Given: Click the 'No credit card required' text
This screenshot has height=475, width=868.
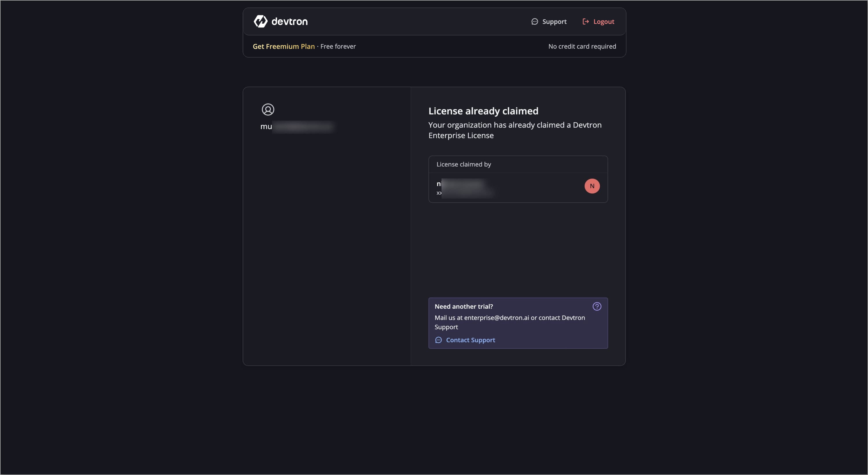Looking at the screenshot, I should point(582,46).
